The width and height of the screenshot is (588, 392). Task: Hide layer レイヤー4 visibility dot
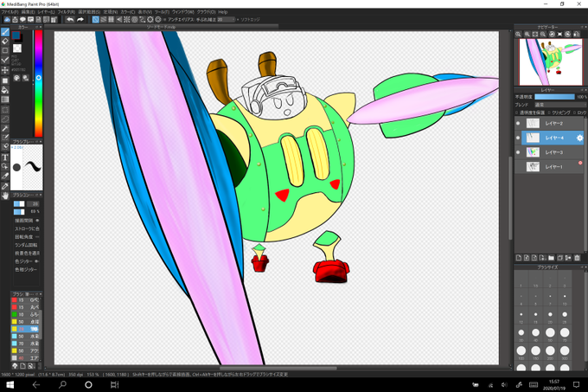coord(518,138)
